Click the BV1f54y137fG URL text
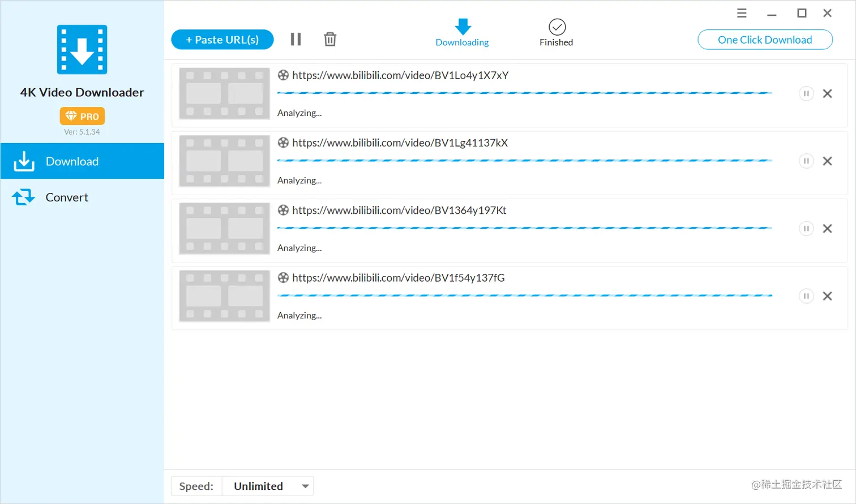 click(398, 278)
